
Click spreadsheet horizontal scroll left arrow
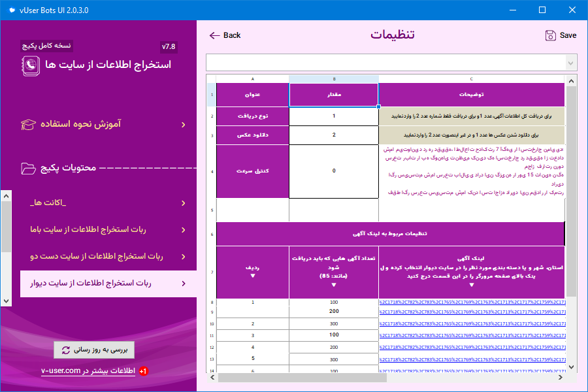click(x=212, y=378)
